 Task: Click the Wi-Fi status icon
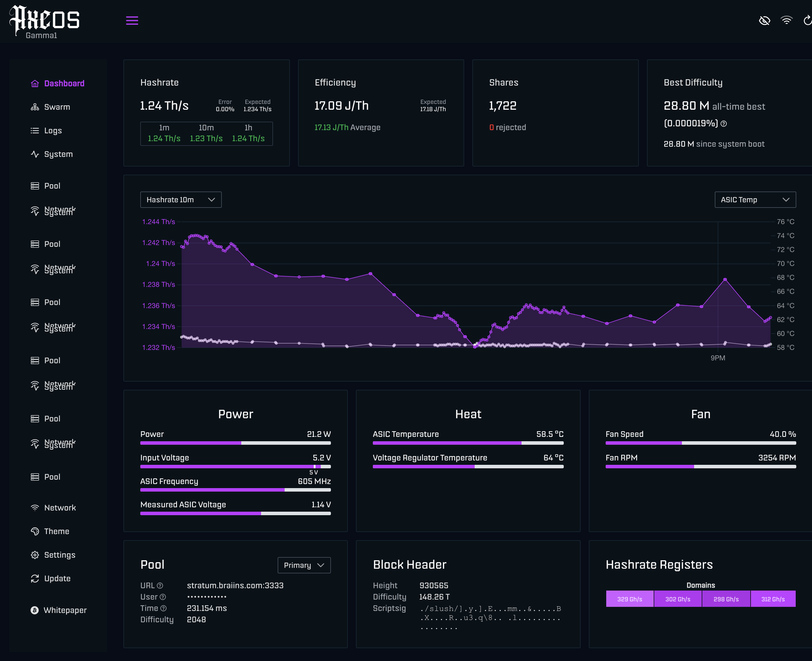[786, 21]
